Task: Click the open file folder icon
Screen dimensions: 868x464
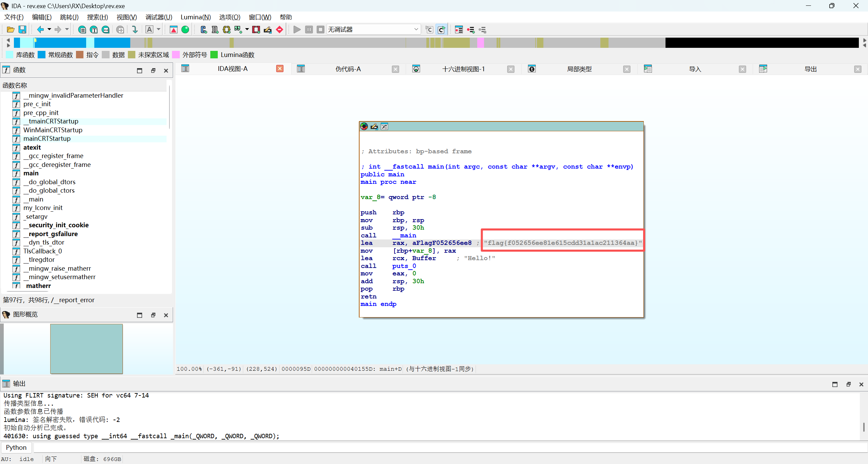Action: click(x=11, y=30)
